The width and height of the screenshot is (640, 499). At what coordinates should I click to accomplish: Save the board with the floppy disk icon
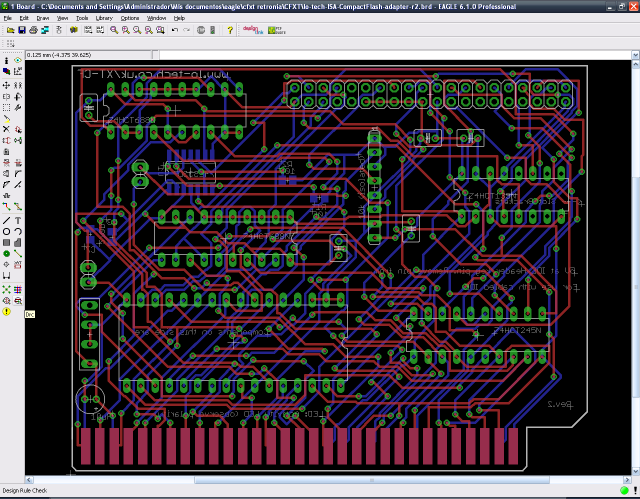(22, 30)
